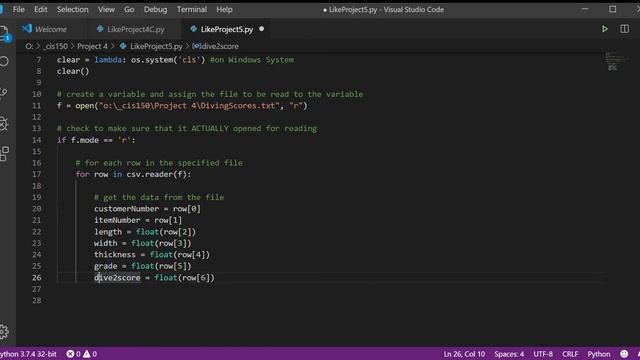Click the comment 'get the data from the file'
The height and width of the screenshot is (360, 640).
pyautogui.click(x=159, y=197)
